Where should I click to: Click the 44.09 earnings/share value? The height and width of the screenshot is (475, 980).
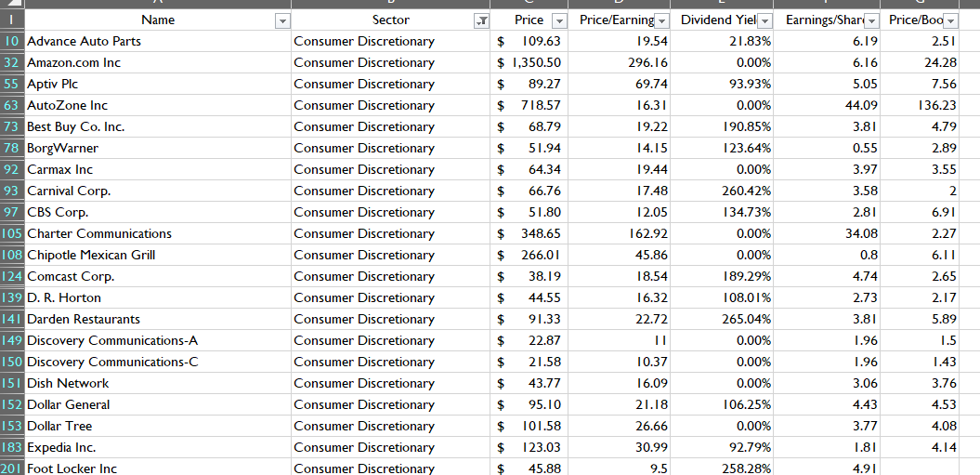[x=827, y=105]
